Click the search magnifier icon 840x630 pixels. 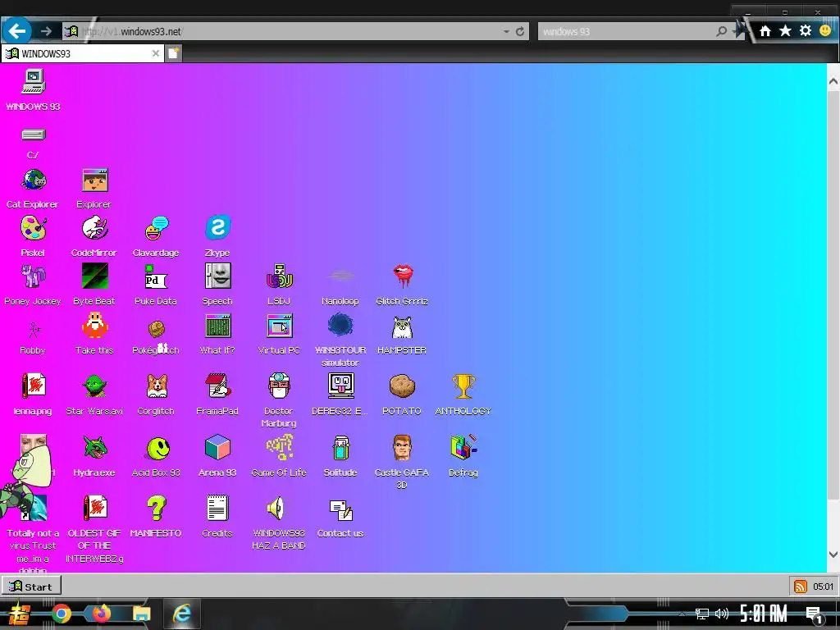pos(722,31)
